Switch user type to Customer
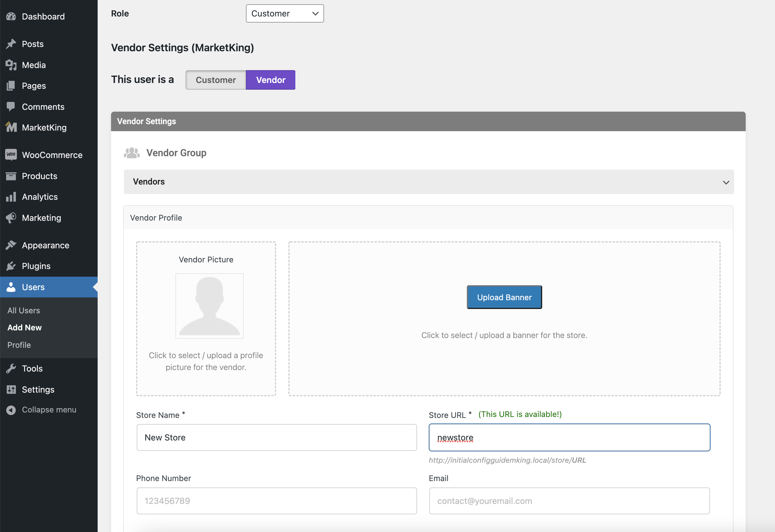This screenshot has height=532, width=775. [215, 80]
